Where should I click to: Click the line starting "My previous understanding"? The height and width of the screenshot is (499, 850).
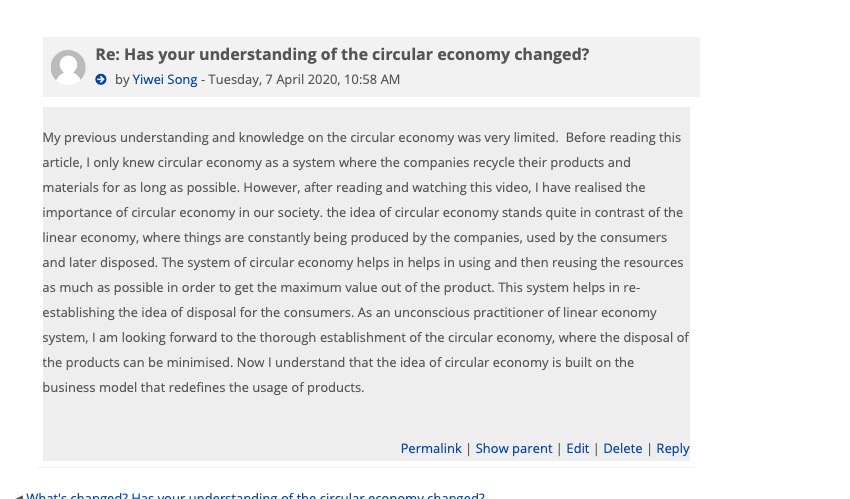point(361,137)
